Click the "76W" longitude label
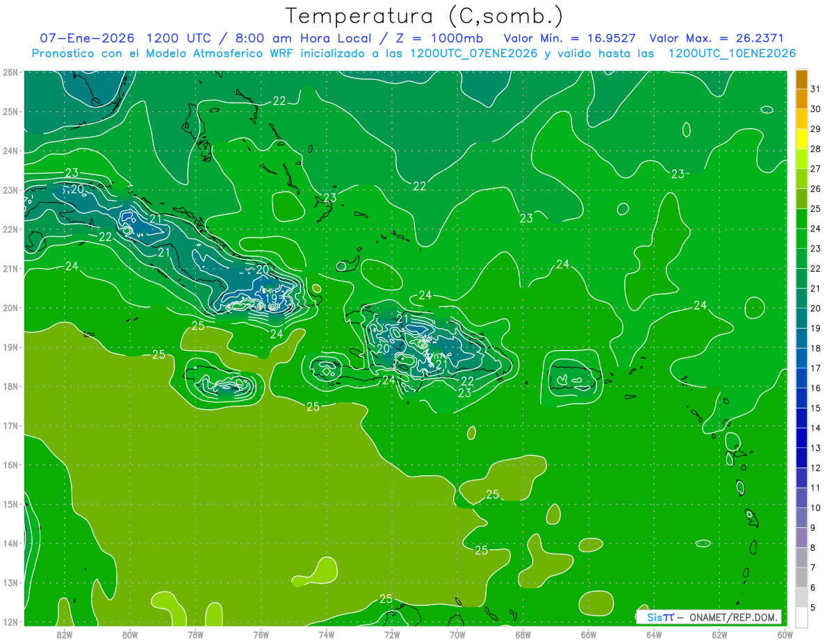Viewport: 834px width, 644px height. click(261, 634)
